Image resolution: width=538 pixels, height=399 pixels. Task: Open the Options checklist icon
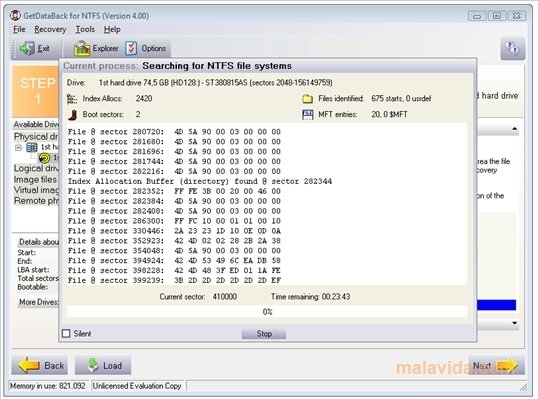click(131, 48)
